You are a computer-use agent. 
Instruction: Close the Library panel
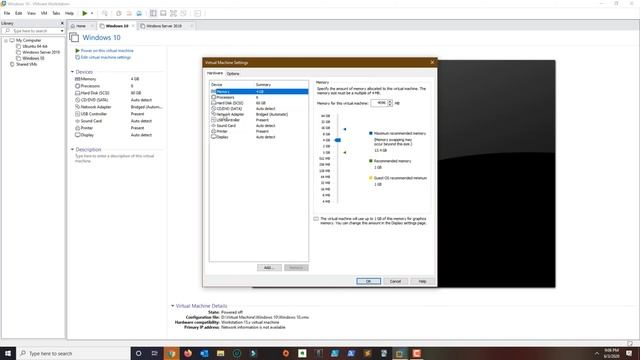pyautogui.click(x=62, y=23)
